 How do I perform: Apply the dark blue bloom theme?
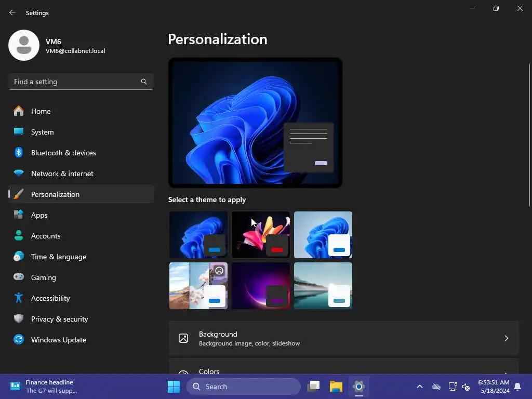(198, 235)
